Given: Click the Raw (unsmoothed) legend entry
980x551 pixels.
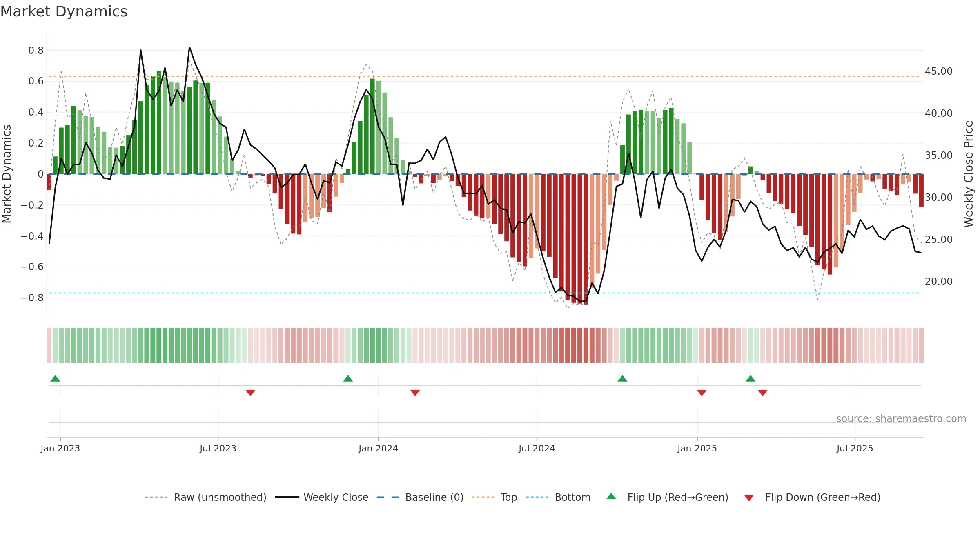Looking at the screenshot, I should (x=205, y=497).
